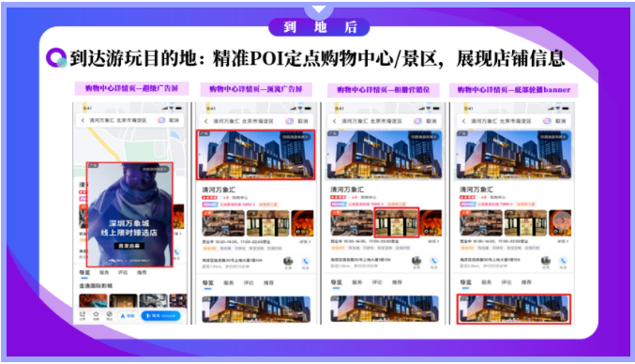Image resolution: width=635 pixels, height=364 pixels.
Task: Click the 到地后 header pill
Action: (x=319, y=27)
